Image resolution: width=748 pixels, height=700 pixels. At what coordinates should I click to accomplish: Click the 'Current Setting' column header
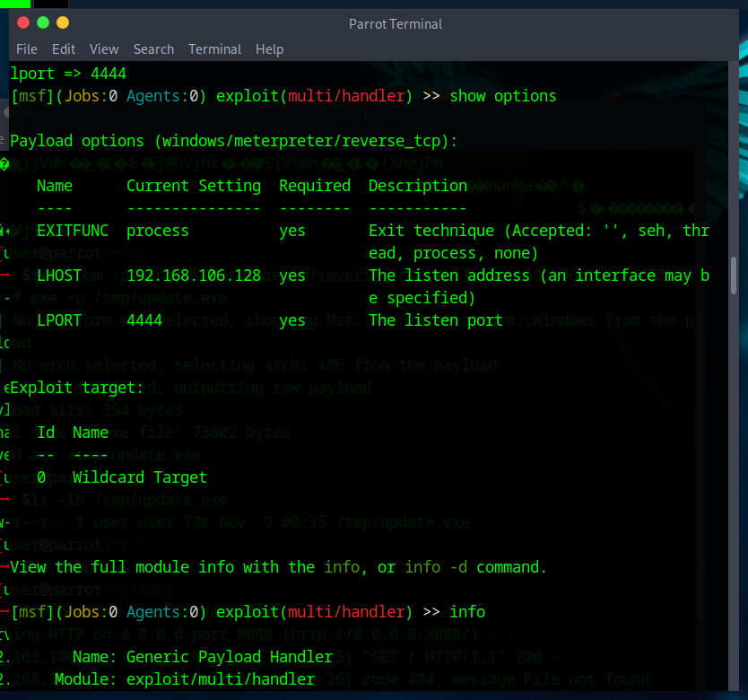pyautogui.click(x=194, y=186)
